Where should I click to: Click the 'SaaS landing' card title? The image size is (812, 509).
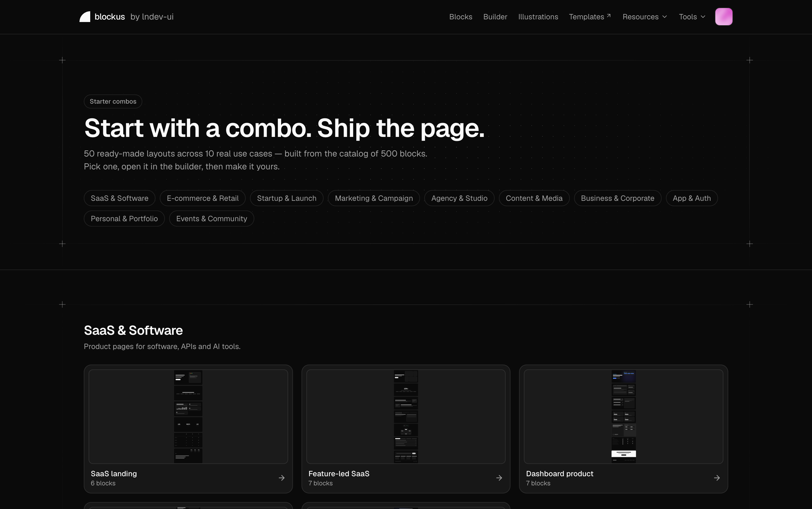coord(114,474)
